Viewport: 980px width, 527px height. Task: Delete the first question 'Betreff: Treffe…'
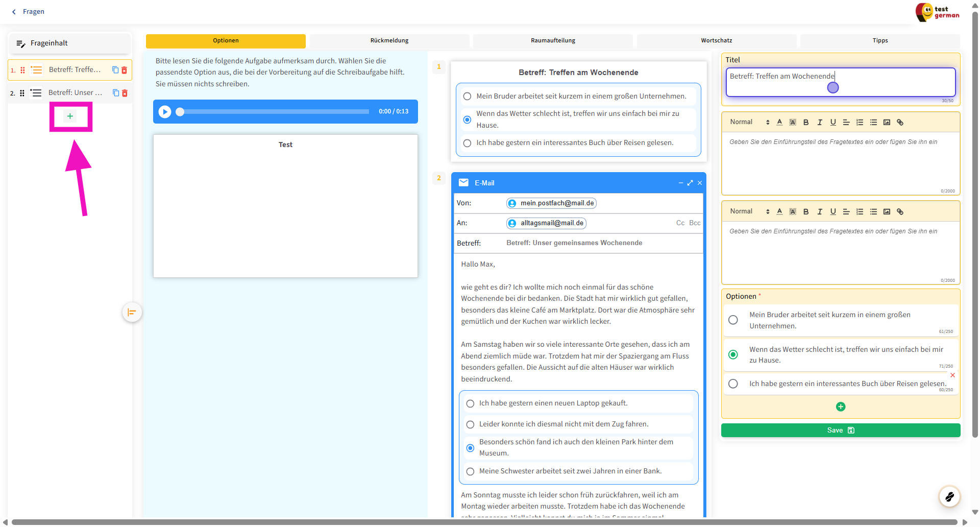pos(125,70)
